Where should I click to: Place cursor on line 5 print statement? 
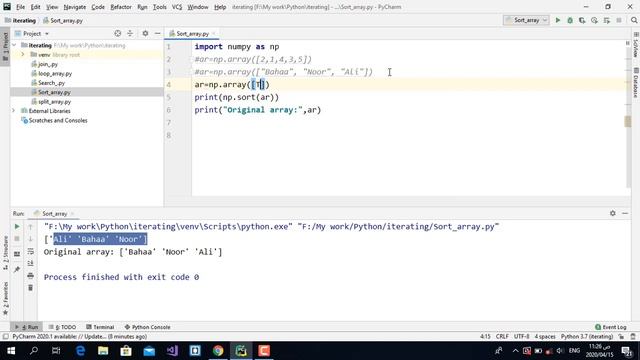pos(236,97)
